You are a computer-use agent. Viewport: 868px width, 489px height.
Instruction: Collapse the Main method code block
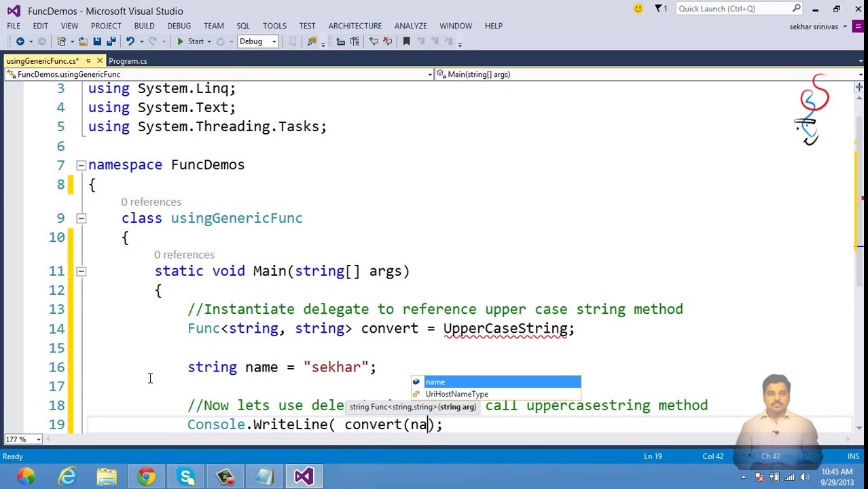click(81, 271)
